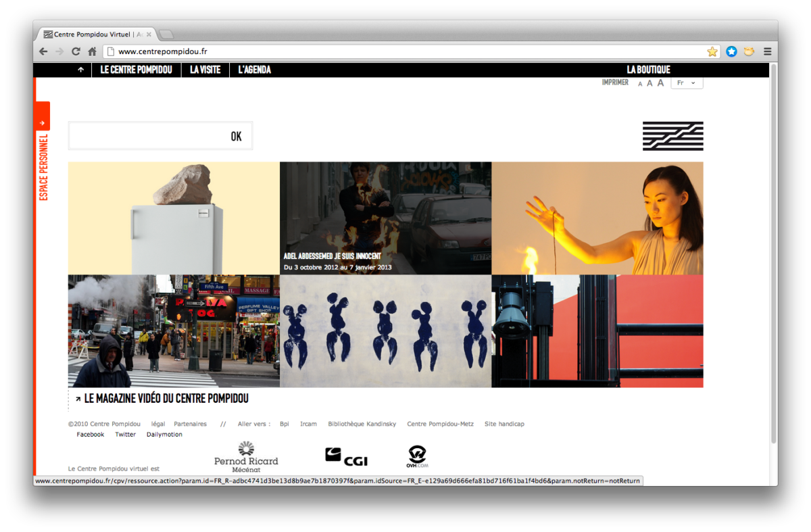Open the Twitter footer link
The width and height of the screenshot is (811, 532).
tap(125, 435)
